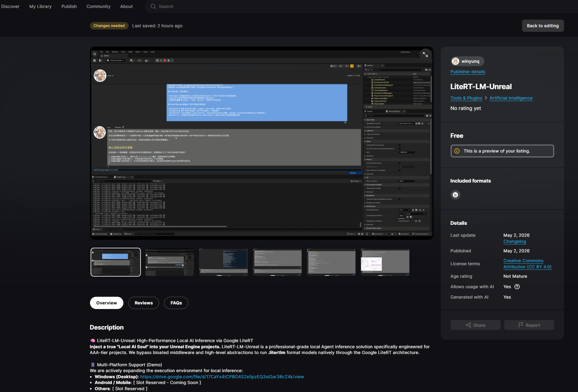Click the search magnifier icon

153,6
